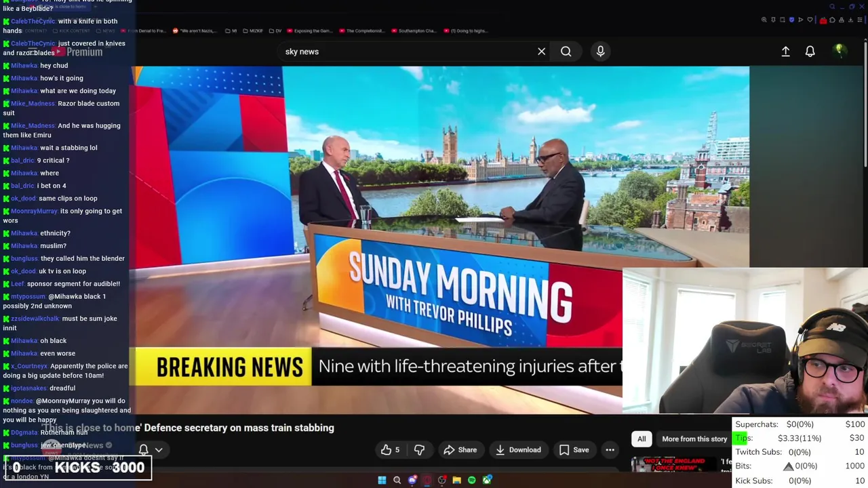Open YouTube notifications bell in header
This screenshot has height=488, width=868.
810,52
